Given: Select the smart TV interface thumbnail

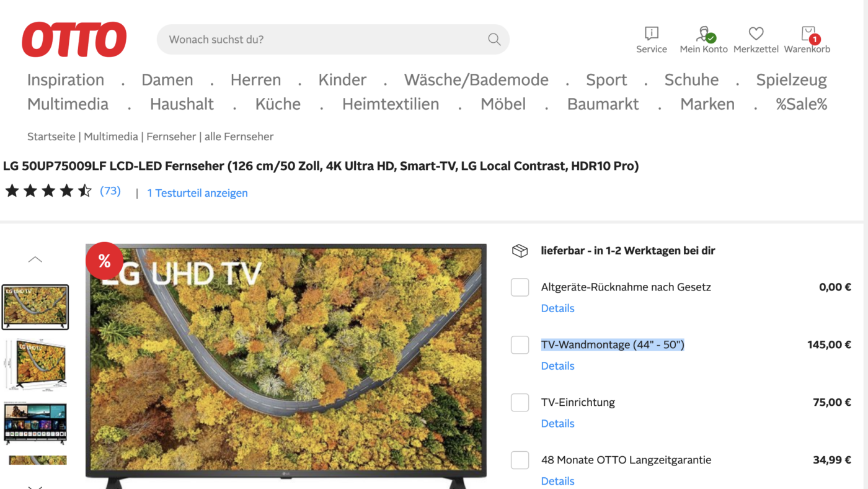Looking at the screenshot, I should tap(35, 423).
